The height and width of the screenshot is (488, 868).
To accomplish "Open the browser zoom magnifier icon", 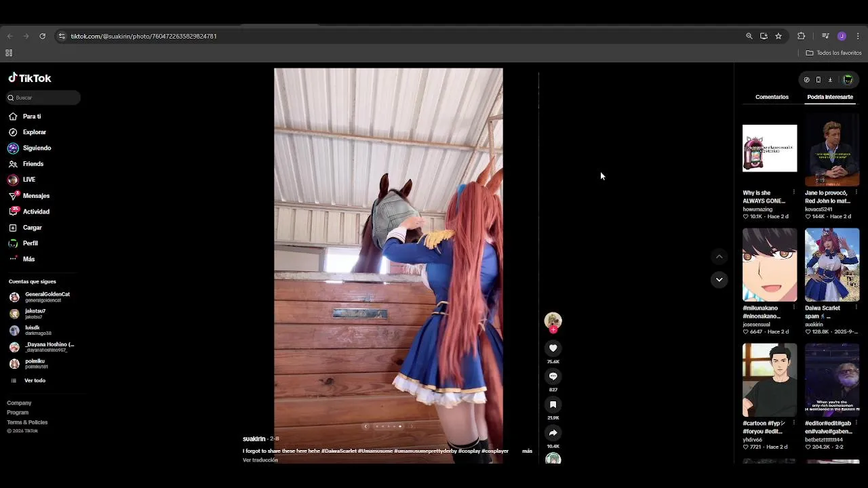I will pos(749,36).
